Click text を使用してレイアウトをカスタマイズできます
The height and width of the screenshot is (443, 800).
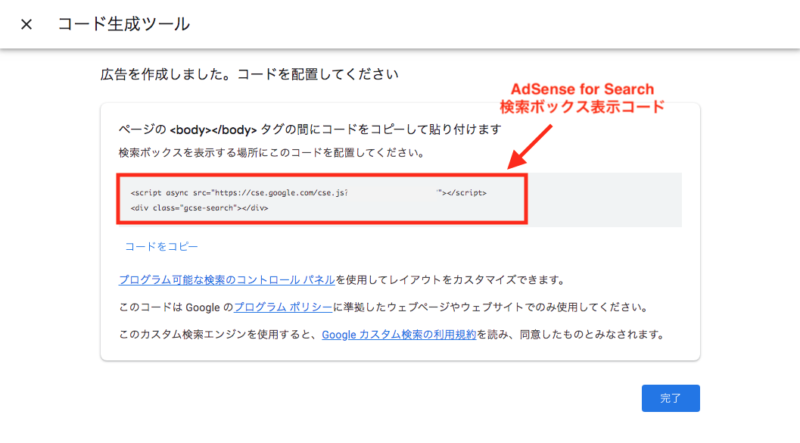pos(452,280)
